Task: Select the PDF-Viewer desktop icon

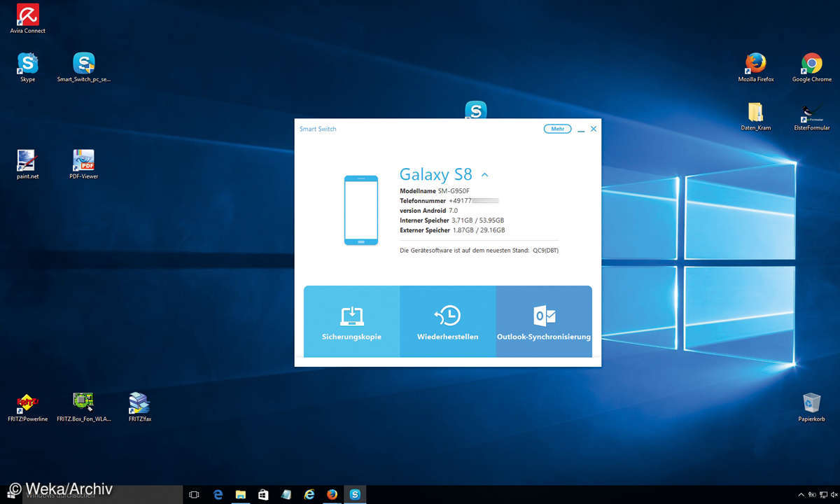Action: [84, 164]
